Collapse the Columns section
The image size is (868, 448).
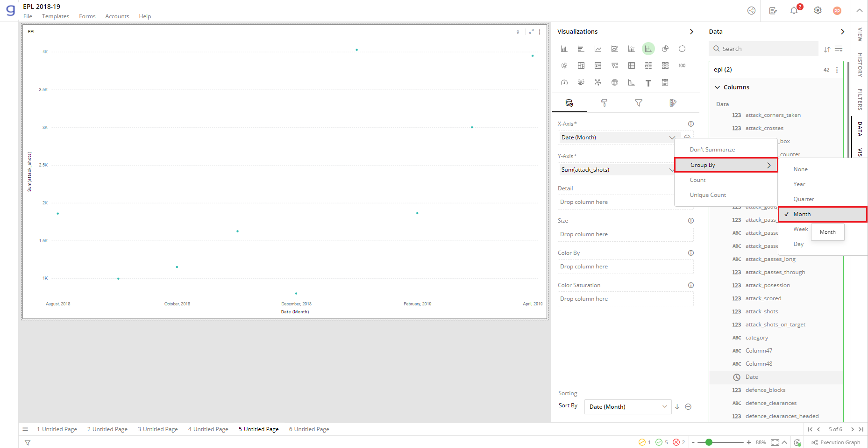[x=718, y=87]
